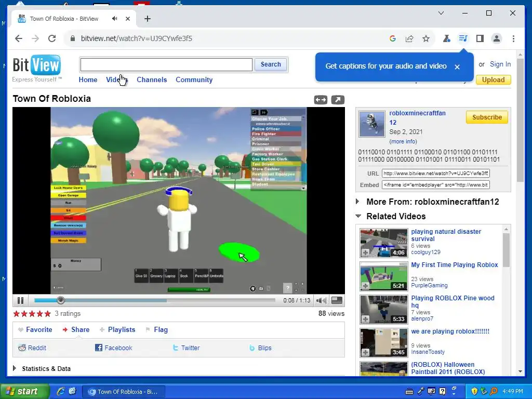Click the BitView logo
This screenshot has width=532, height=399.
(37, 69)
